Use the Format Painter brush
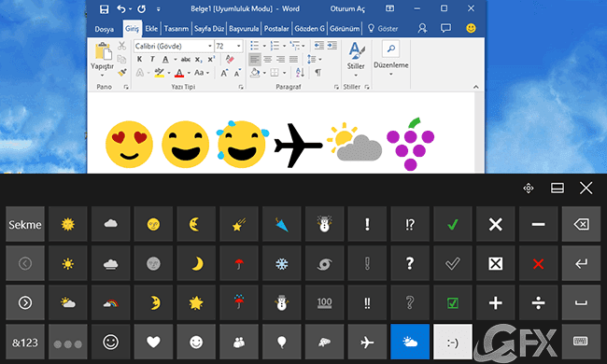Viewport: 607px width, 364px height. coord(122,73)
